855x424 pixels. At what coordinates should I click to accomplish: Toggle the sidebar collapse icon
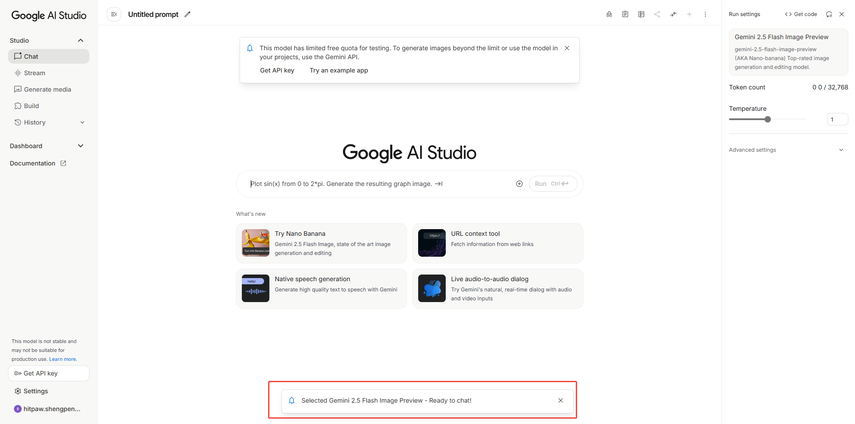(113, 15)
